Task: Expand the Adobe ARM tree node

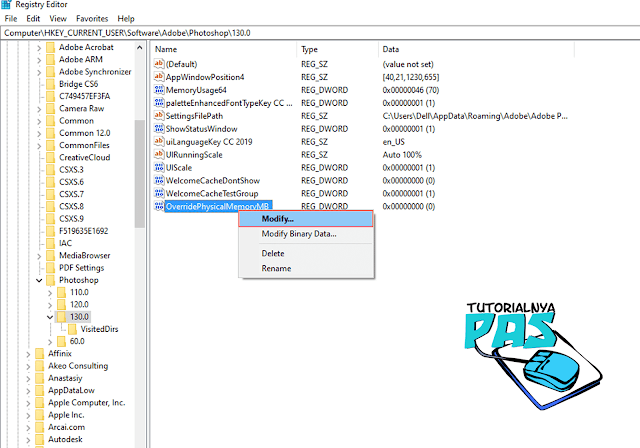Action: tap(39, 60)
